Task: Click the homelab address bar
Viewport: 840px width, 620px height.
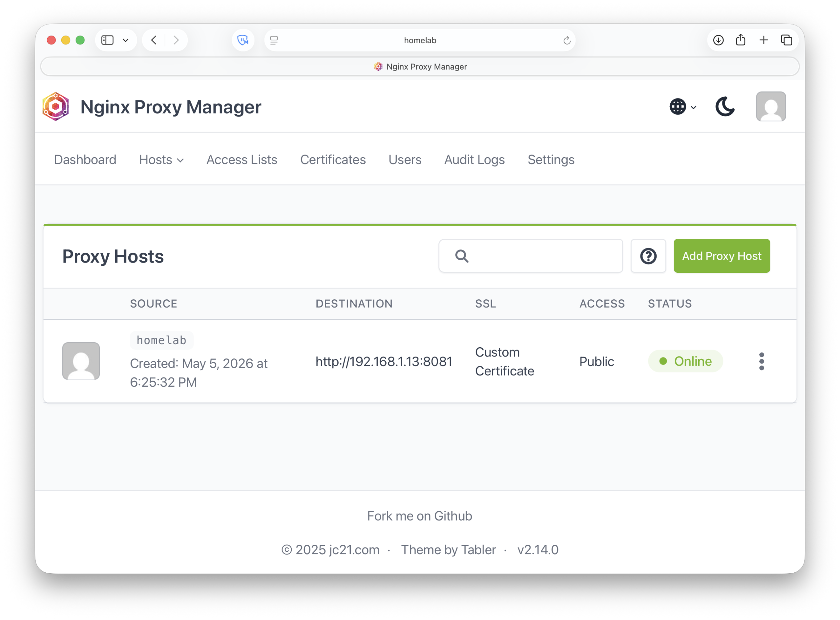Action: pos(420,40)
